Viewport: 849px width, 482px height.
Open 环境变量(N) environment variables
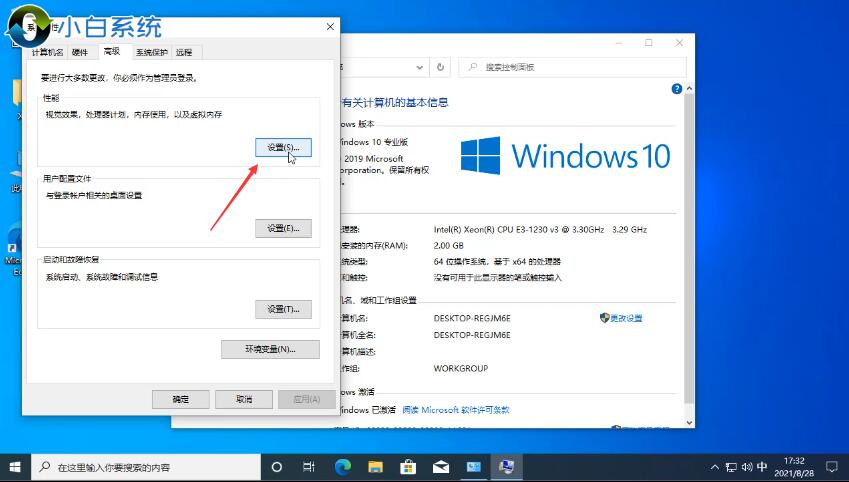[270, 349]
